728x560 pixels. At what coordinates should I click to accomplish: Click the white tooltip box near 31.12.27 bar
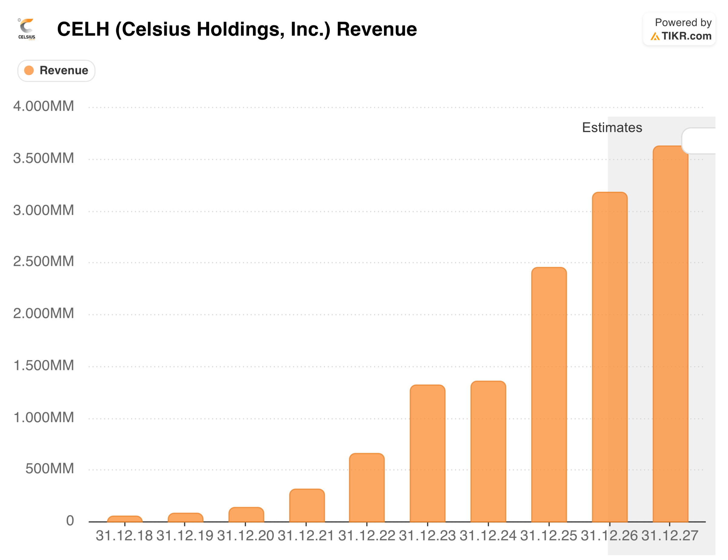click(699, 141)
